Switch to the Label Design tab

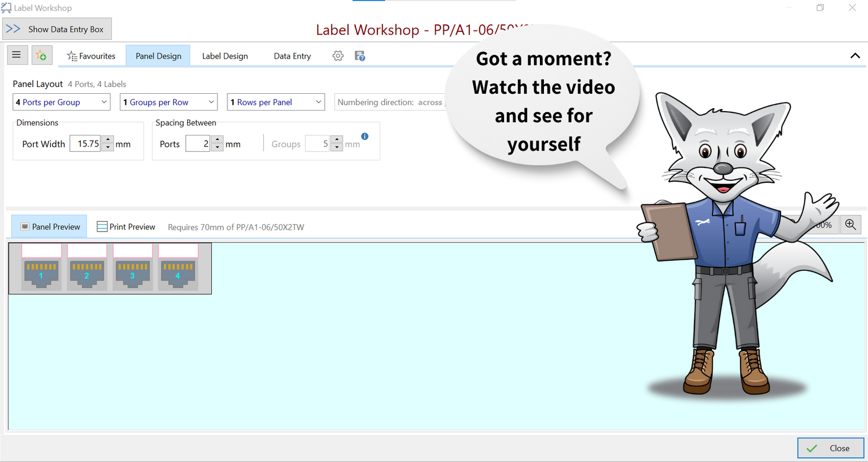pyautogui.click(x=225, y=56)
